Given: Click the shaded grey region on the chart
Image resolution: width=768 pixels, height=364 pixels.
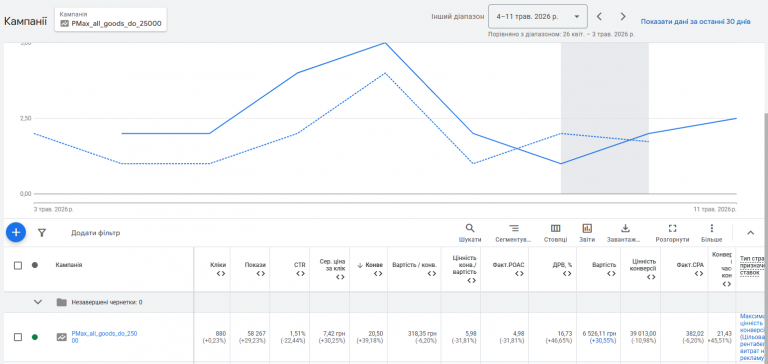Looking at the screenshot, I should click(x=604, y=118).
